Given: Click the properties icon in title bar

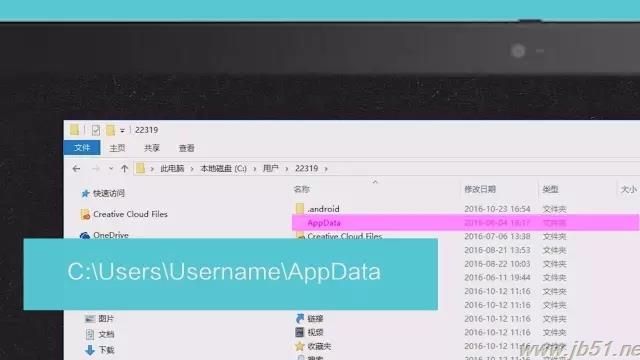Looking at the screenshot, I should click(96, 130).
